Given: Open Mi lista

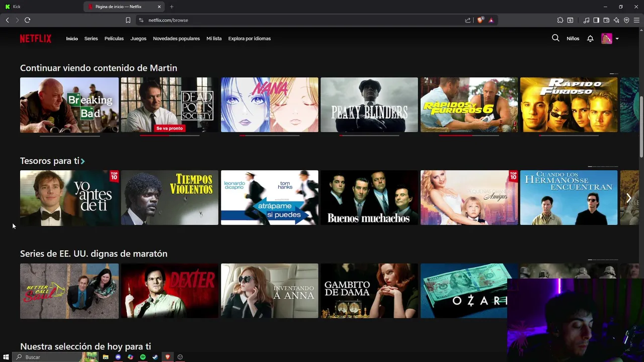Looking at the screenshot, I should [214, 39].
